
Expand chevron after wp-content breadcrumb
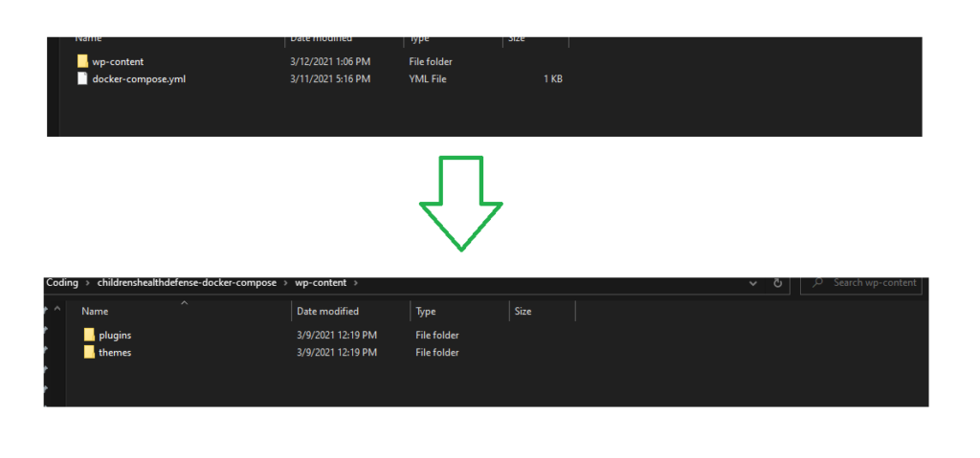[356, 283]
